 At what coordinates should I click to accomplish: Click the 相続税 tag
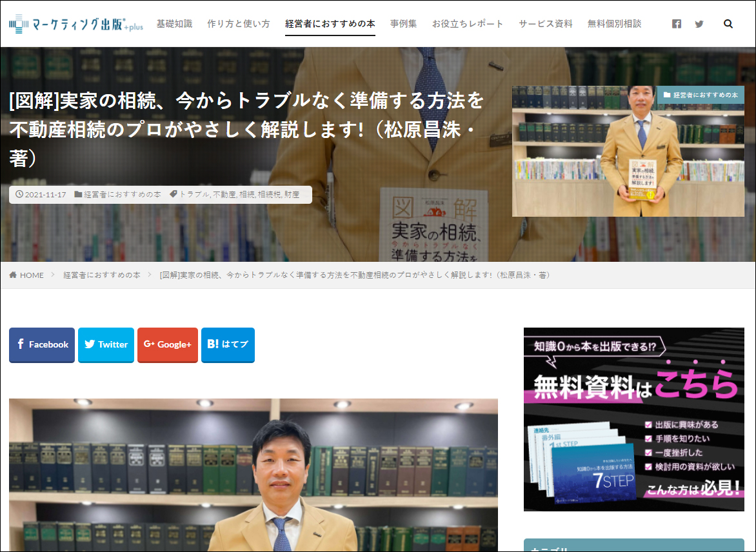(x=269, y=194)
